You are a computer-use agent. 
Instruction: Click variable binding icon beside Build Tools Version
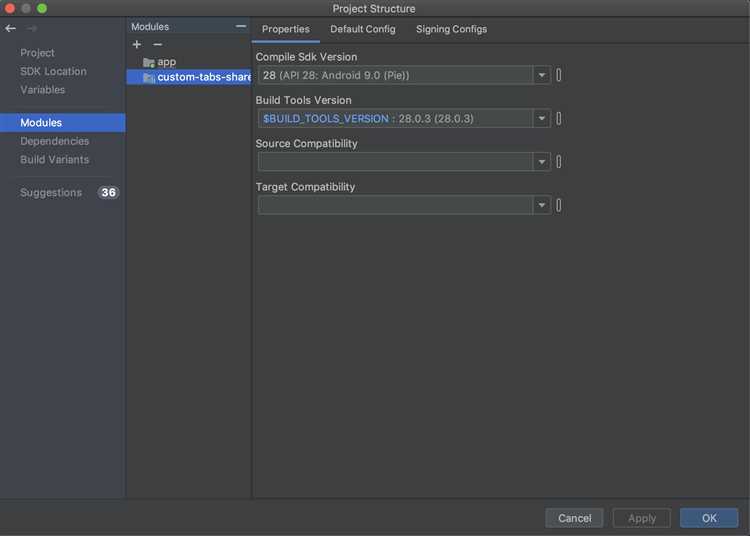click(558, 119)
